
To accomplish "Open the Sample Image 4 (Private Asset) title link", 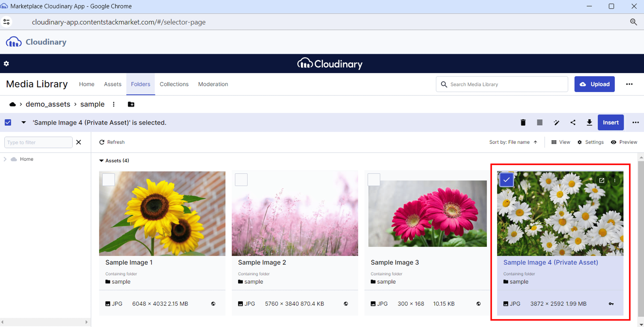I will click(x=550, y=262).
